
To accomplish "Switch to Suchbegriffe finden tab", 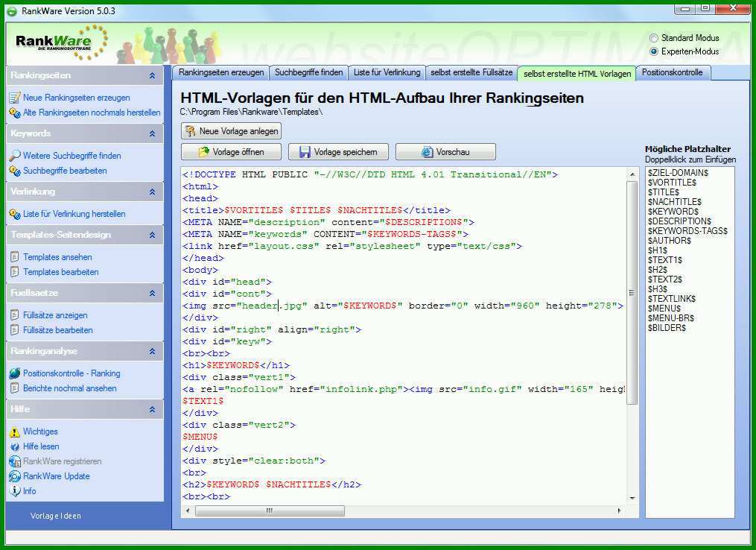I will (x=308, y=72).
